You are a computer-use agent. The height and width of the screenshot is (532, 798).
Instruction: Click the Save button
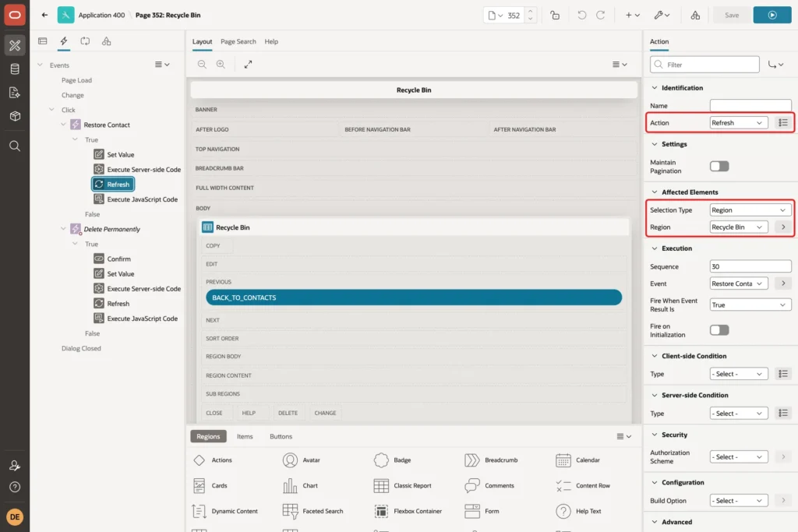pyautogui.click(x=731, y=16)
